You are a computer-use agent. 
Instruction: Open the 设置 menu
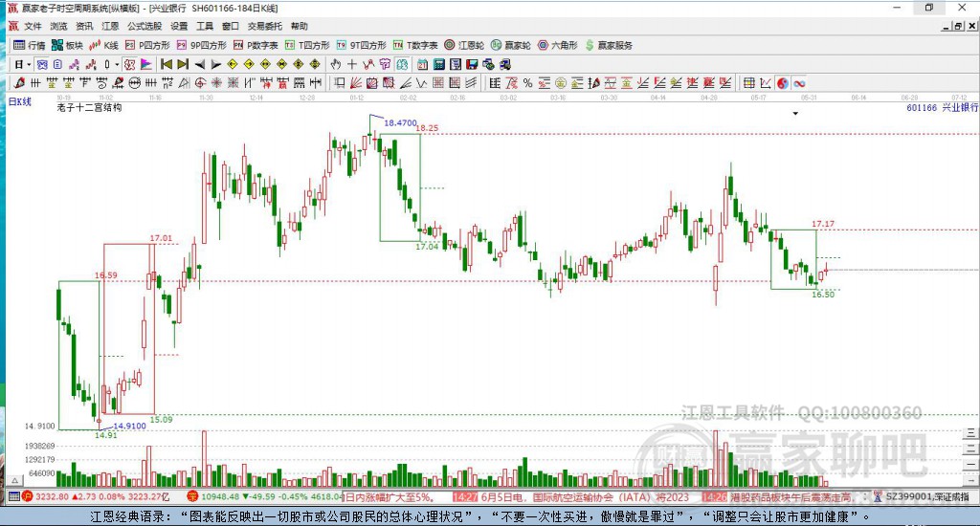click(179, 26)
